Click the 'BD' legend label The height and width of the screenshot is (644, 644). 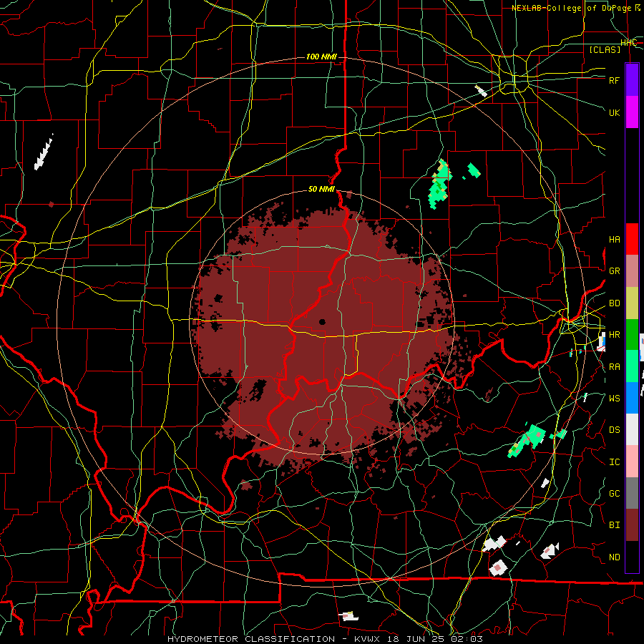(x=615, y=303)
